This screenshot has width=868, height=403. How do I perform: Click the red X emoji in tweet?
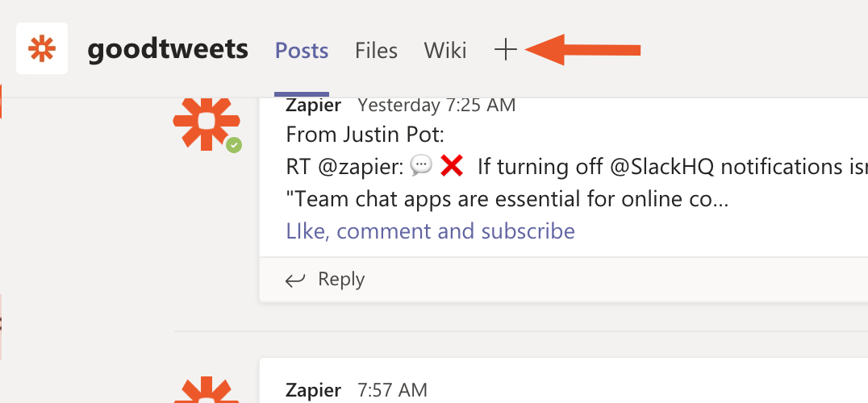tap(452, 166)
